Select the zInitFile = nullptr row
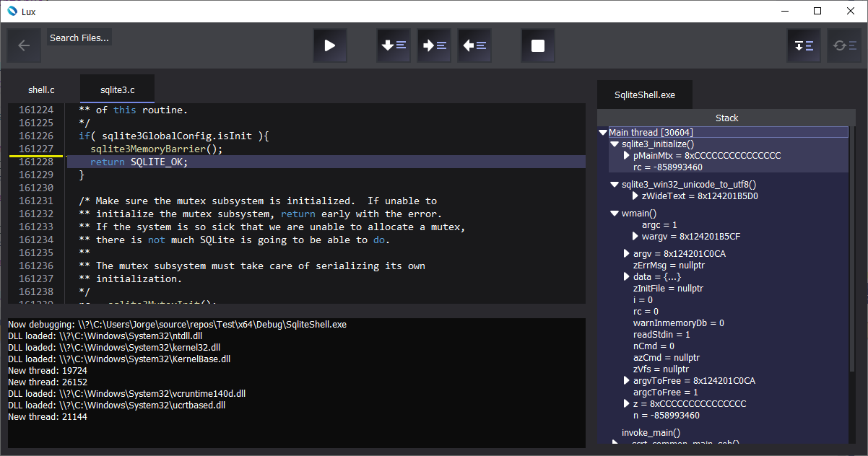Screen dimensions: 868x456 click(668, 289)
